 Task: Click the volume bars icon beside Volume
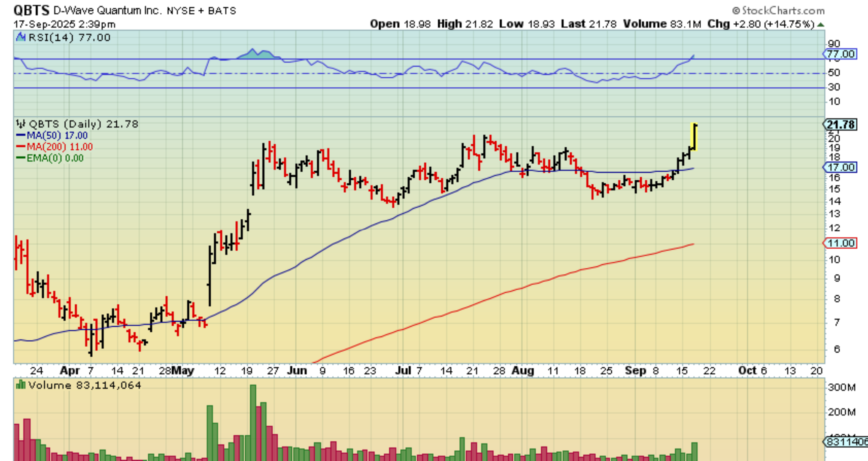point(20,385)
